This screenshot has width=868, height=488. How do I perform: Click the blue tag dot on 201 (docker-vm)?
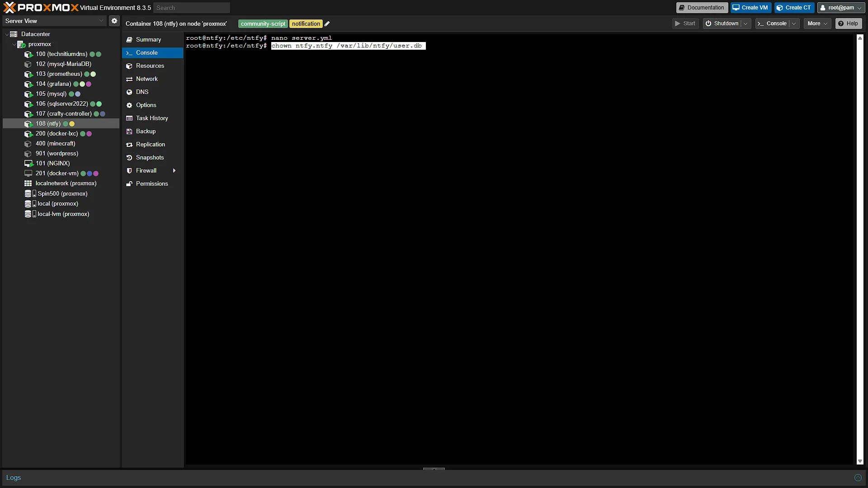click(90, 174)
